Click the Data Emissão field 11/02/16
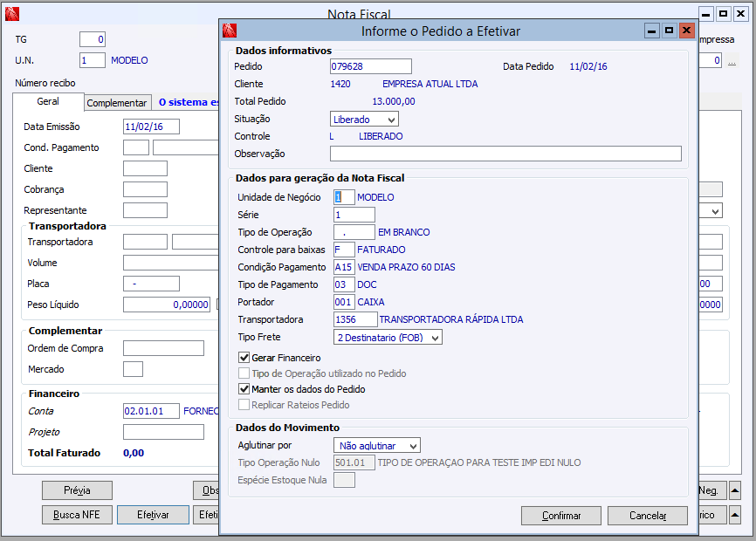The width and height of the screenshot is (756, 541). (151, 127)
